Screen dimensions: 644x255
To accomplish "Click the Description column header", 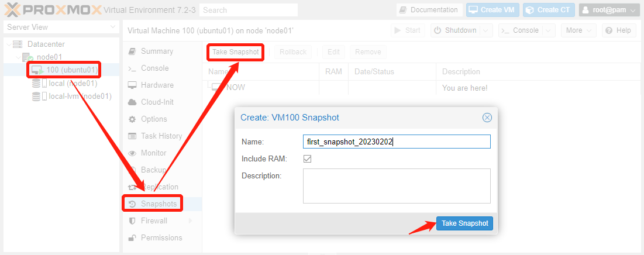I will [x=540, y=72].
